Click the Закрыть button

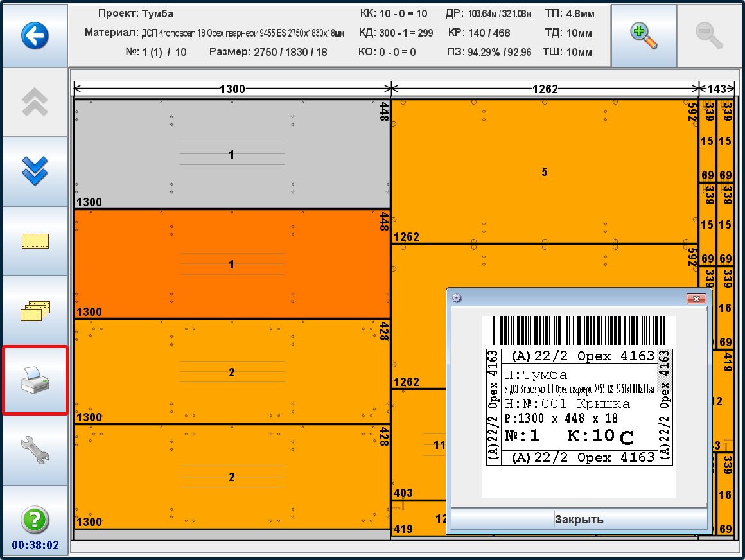pos(579,519)
